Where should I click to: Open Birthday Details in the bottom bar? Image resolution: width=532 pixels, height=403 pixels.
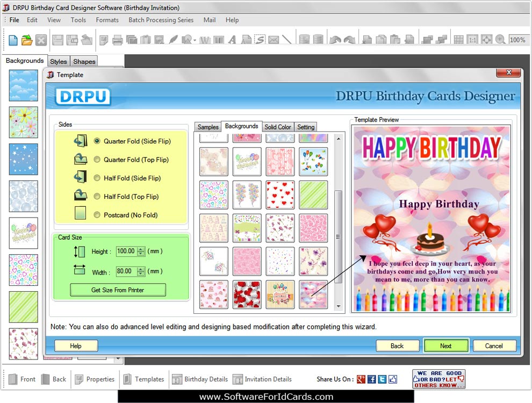click(200, 379)
